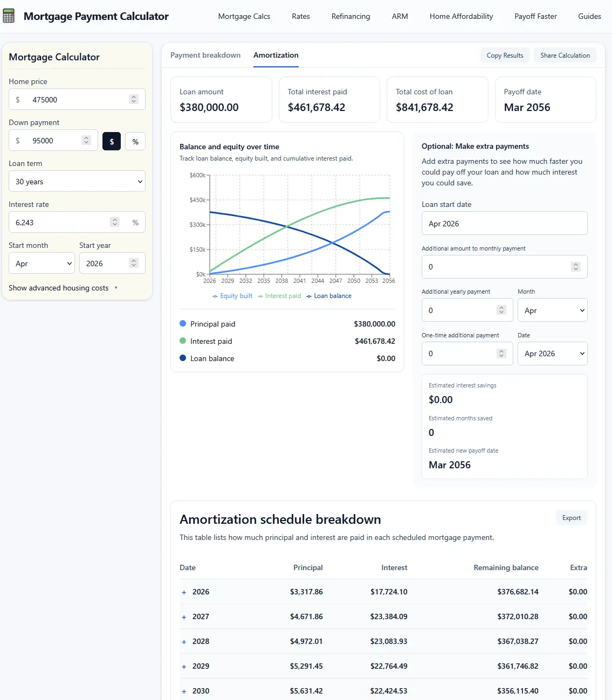Screen dimensions: 612x700
Task: Focus the Start year input
Action: (112, 263)
